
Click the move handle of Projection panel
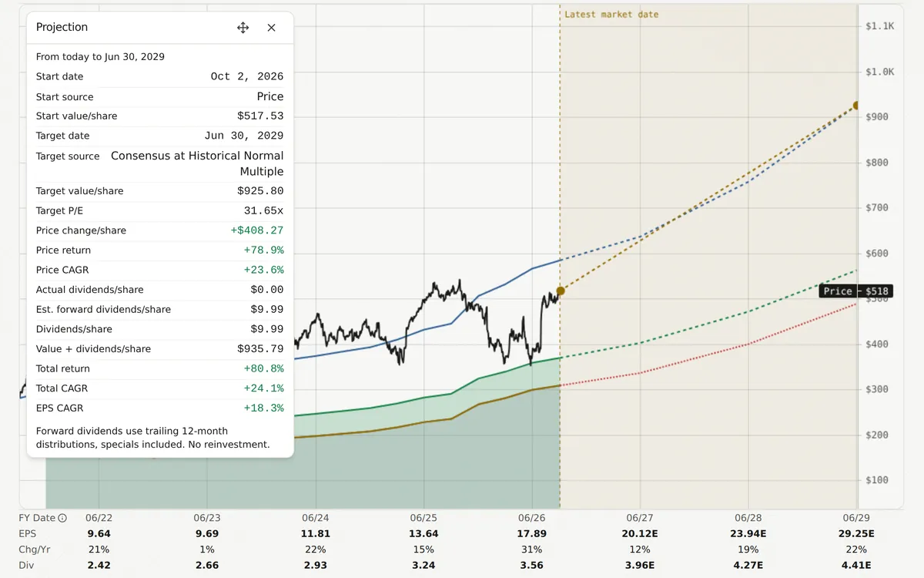tap(243, 28)
